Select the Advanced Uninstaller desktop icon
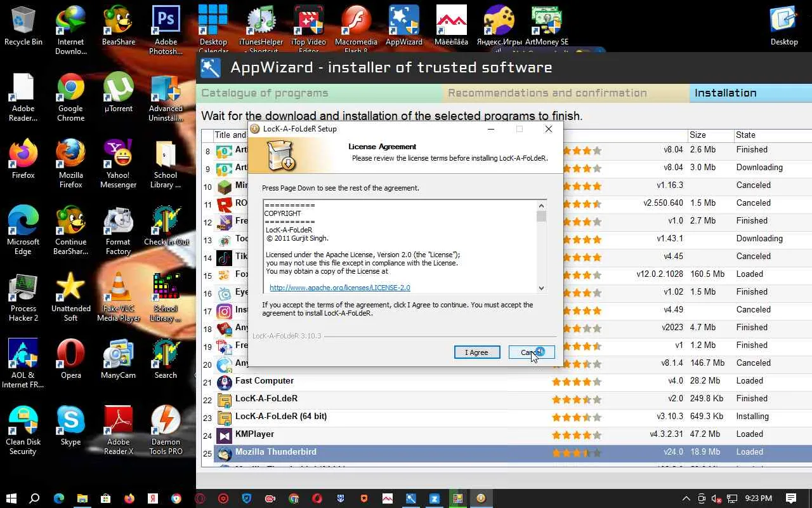 [166, 97]
